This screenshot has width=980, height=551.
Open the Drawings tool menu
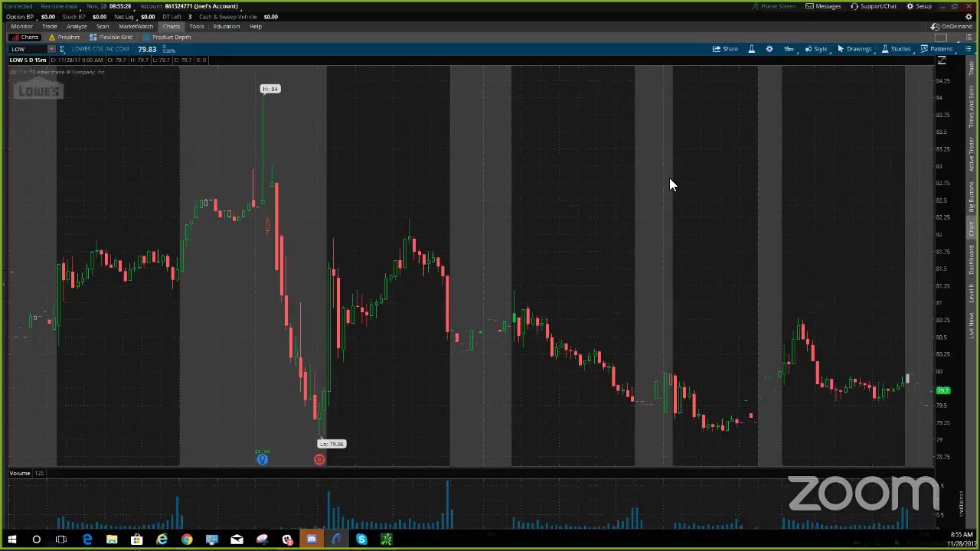click(x=854, y=49)
